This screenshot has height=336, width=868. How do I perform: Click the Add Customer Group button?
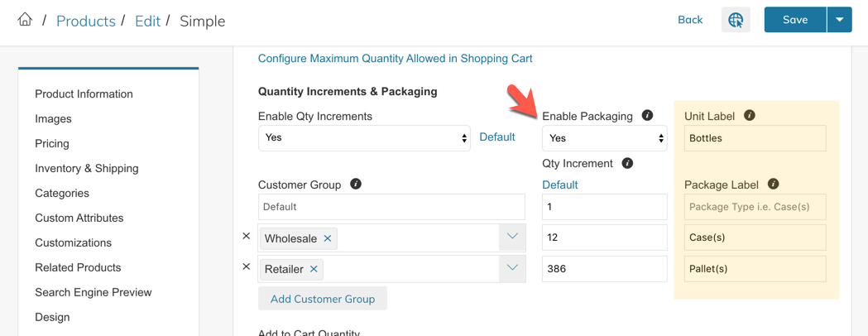(323, 299)
